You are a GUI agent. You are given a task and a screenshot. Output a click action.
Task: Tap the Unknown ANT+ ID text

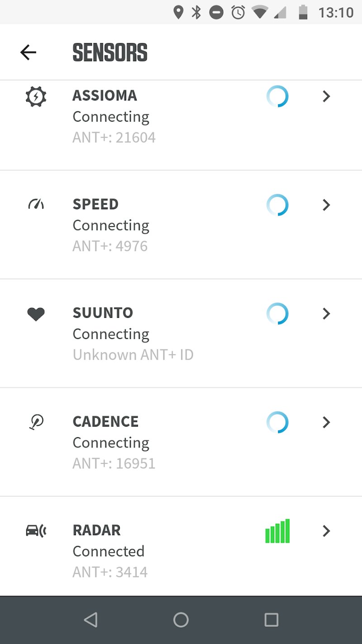point(133,355)
